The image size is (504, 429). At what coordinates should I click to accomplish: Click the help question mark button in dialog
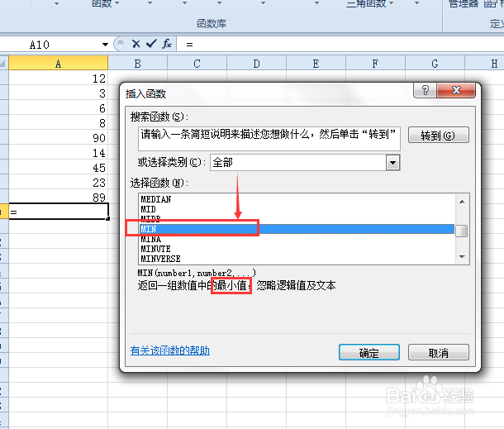coord(425,90)
